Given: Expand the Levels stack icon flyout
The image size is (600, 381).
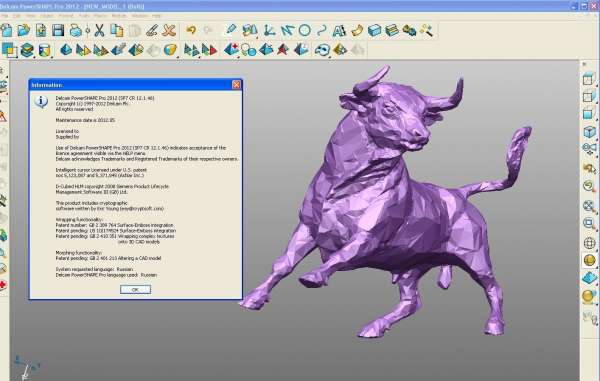Looking at the screenshot, I should tap(27, 50).
